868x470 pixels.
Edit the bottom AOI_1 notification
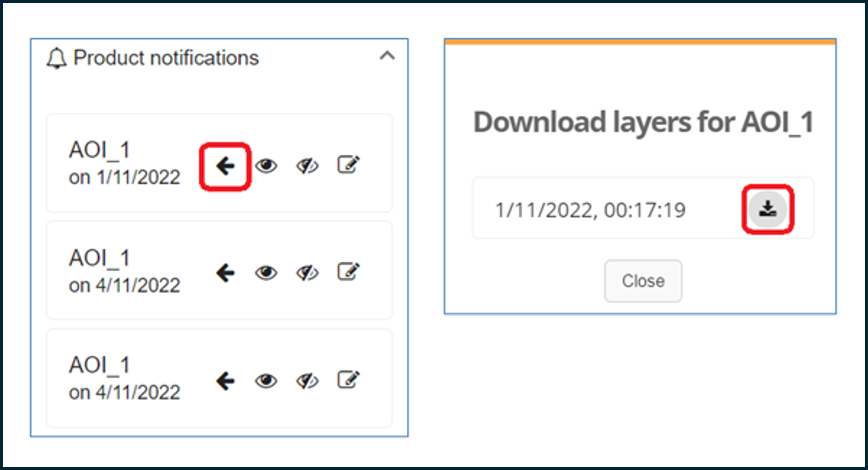point(348,380)
